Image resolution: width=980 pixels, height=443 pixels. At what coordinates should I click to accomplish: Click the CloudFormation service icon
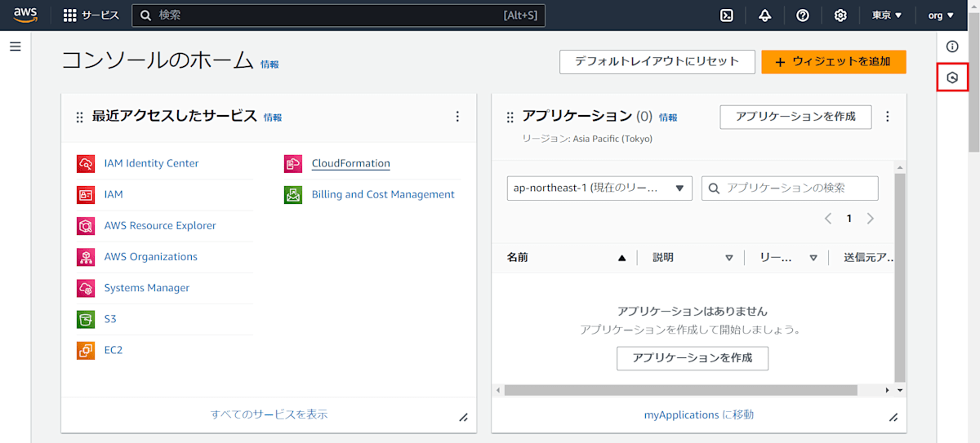293,163
